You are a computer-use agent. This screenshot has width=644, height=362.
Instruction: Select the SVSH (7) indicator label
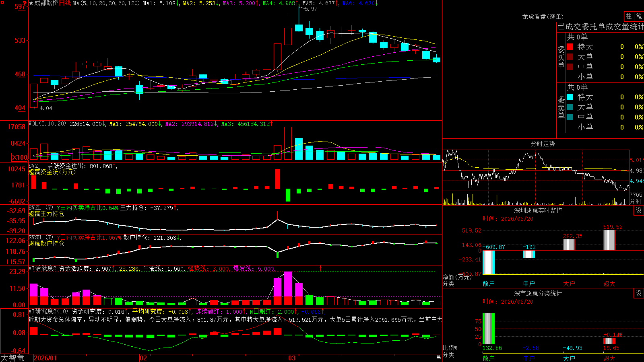click(41, 238)
